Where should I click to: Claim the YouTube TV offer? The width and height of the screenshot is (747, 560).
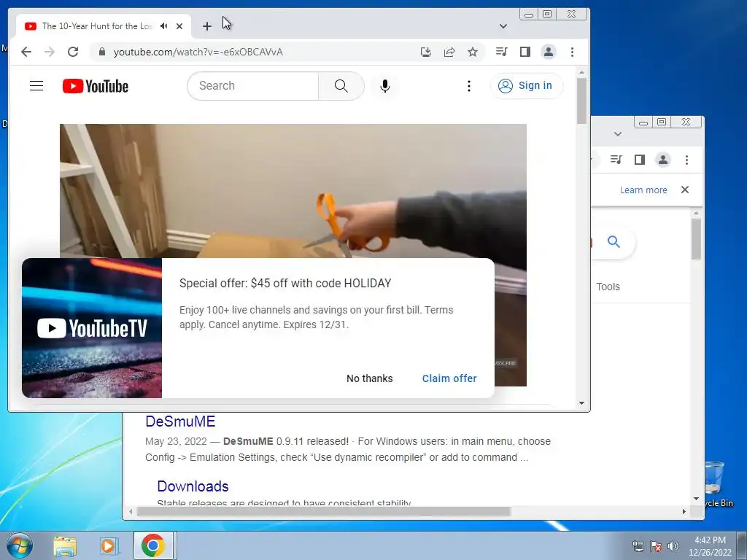(x=449, y=378)
